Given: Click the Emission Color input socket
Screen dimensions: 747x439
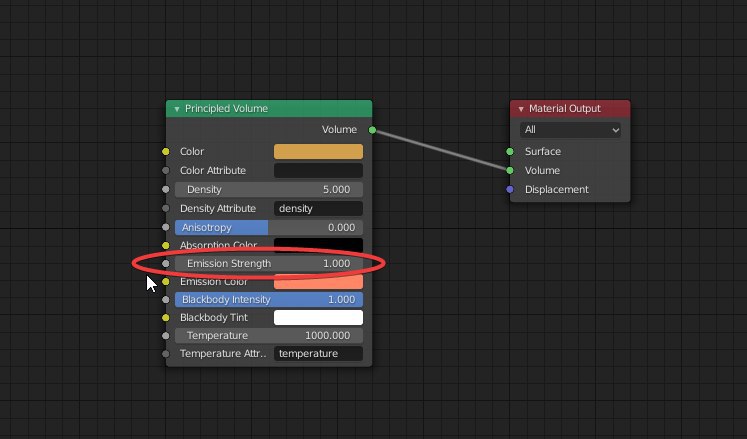Looking at the screenshot, I should point(166,282).
